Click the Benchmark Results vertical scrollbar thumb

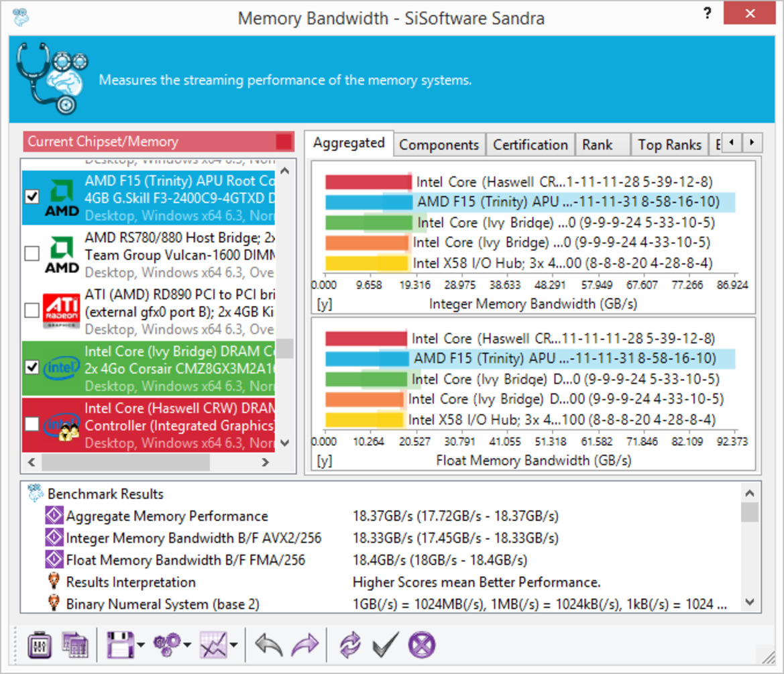[x=750, y=512]
